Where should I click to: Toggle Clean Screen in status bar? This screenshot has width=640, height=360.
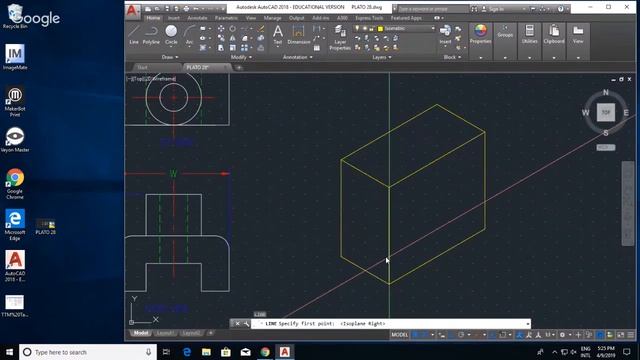point(620,335)
